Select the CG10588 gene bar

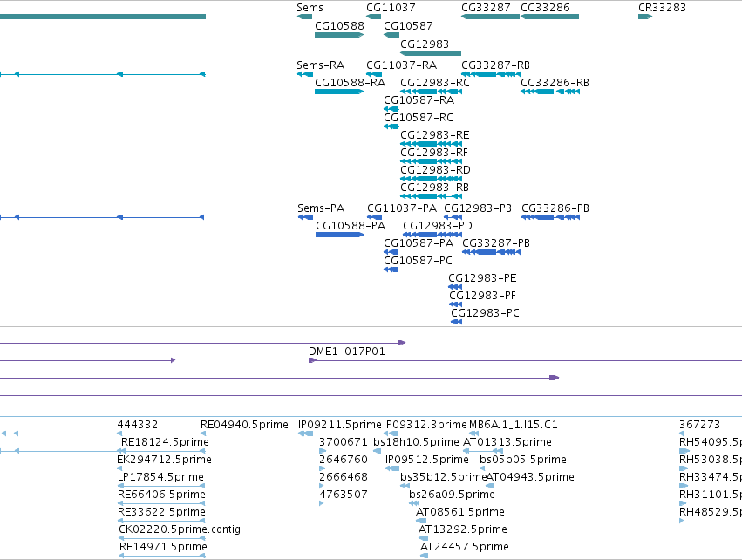point(339,35)
